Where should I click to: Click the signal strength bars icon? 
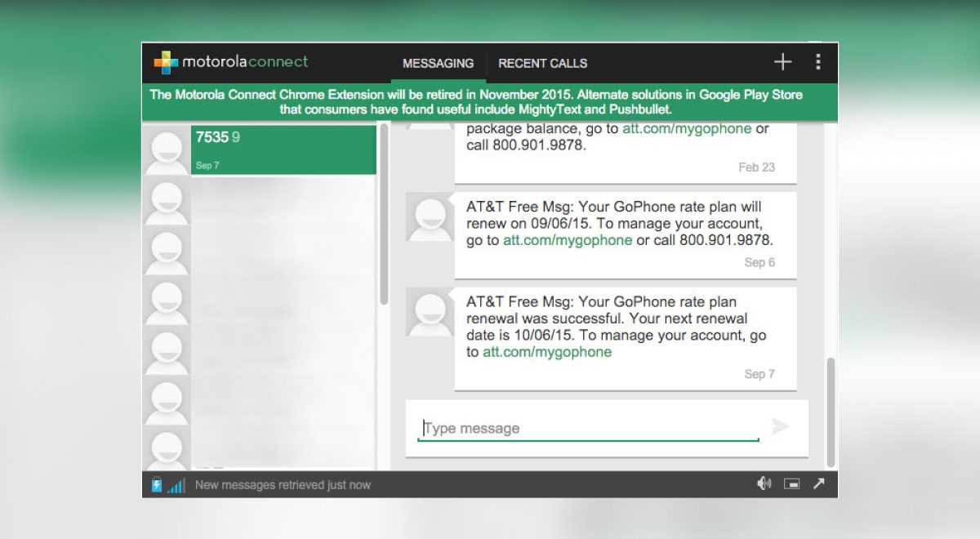(x=176, y=485)
